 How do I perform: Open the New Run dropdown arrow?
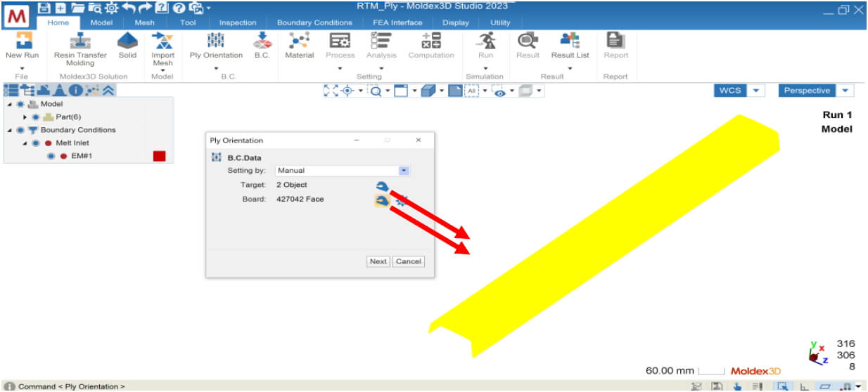(23, 67)
